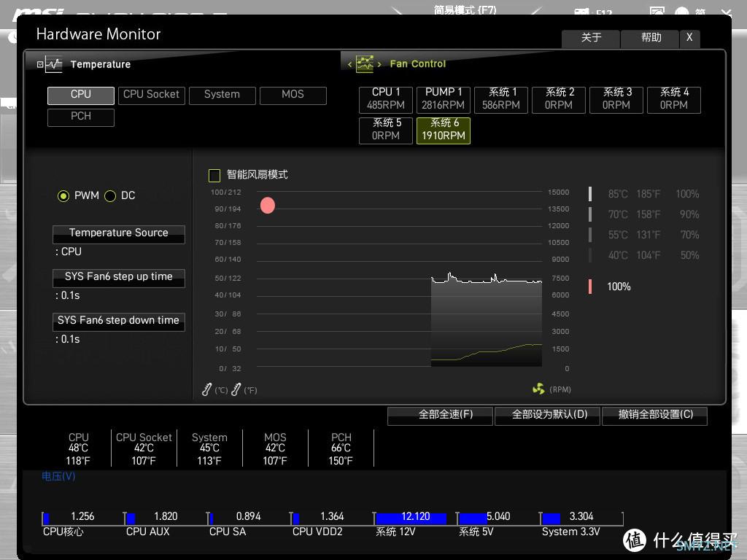
Task: Open SYS Fan6 step down time setting
Action: tap(118, 321)
